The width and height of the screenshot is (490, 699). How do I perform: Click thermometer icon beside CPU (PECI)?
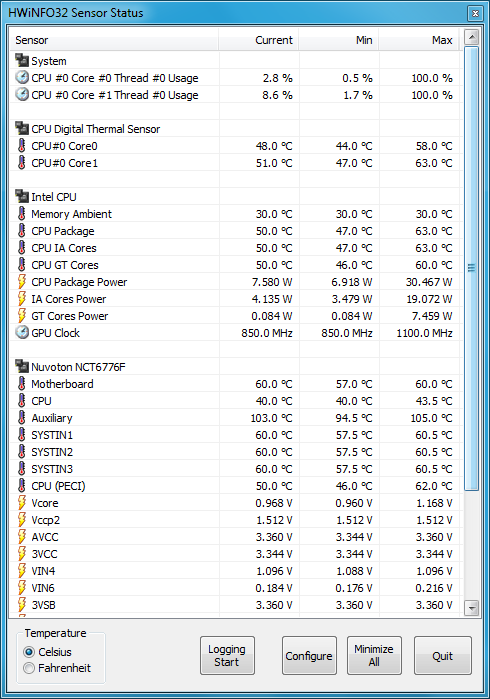(x=21, y=485)
